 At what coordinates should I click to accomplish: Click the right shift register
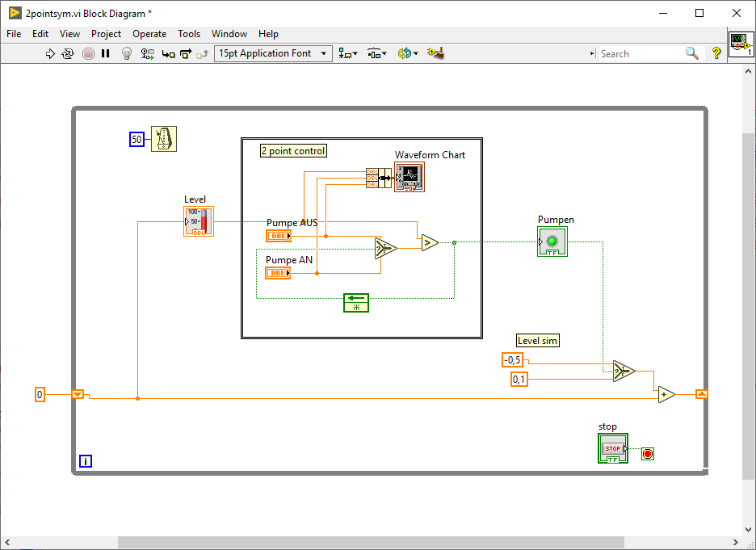pos(702,394)
